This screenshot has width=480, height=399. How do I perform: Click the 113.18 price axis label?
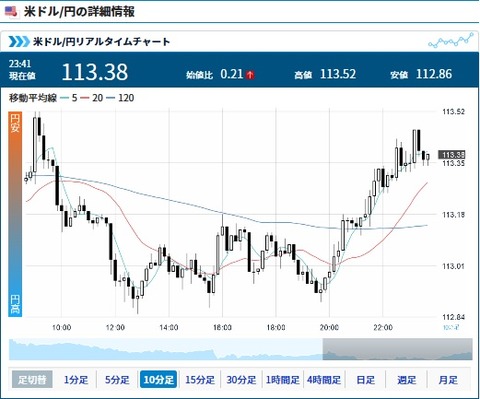(453, 215)
